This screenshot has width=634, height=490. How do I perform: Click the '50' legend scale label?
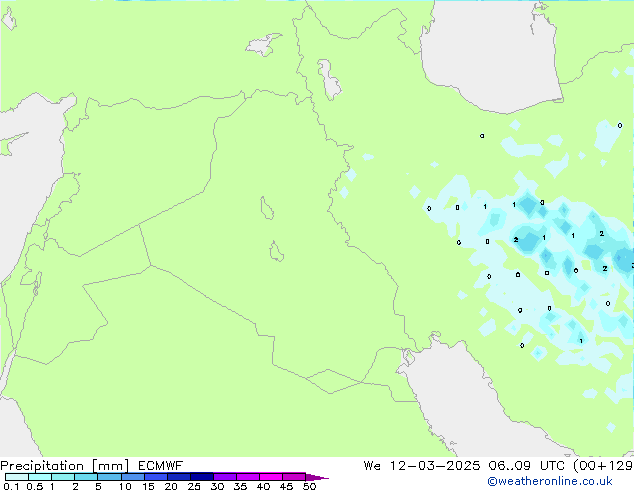click(x=309, y=486)
